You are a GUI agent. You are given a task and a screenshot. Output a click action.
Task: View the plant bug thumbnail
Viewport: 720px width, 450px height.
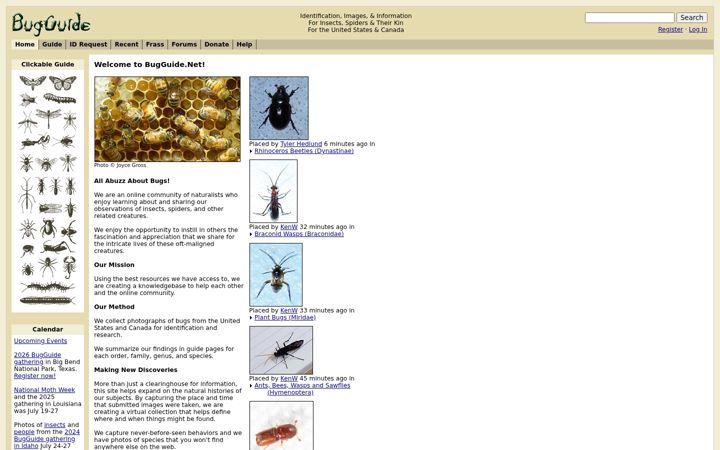[x=276, y=275]
